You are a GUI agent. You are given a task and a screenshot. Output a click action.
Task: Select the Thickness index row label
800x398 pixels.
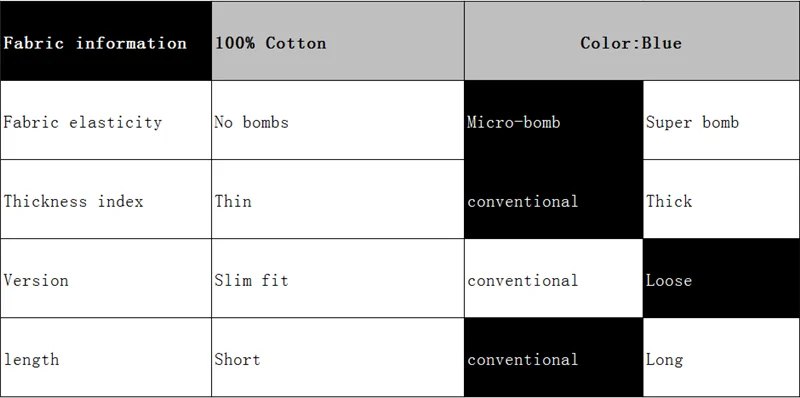click(106, 199)
